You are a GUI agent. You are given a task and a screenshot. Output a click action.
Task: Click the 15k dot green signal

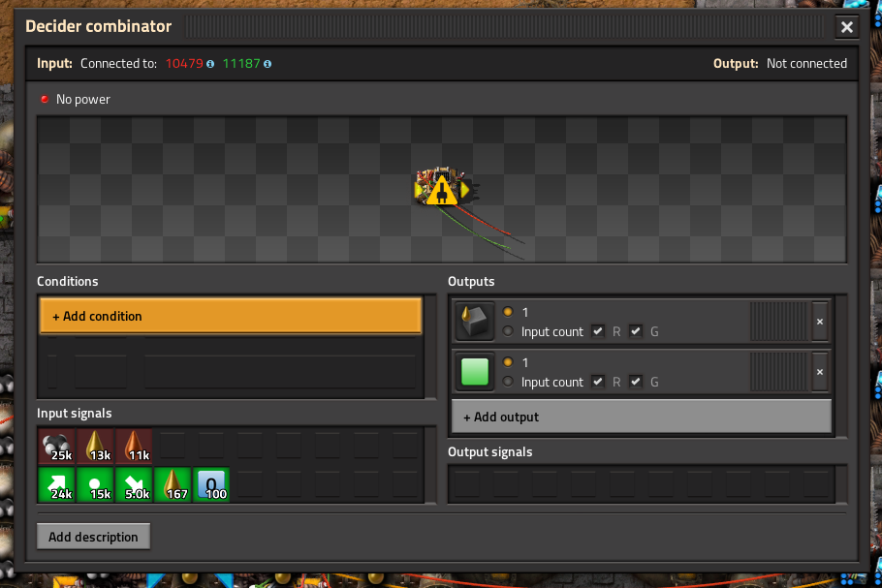tap(96, 484)
